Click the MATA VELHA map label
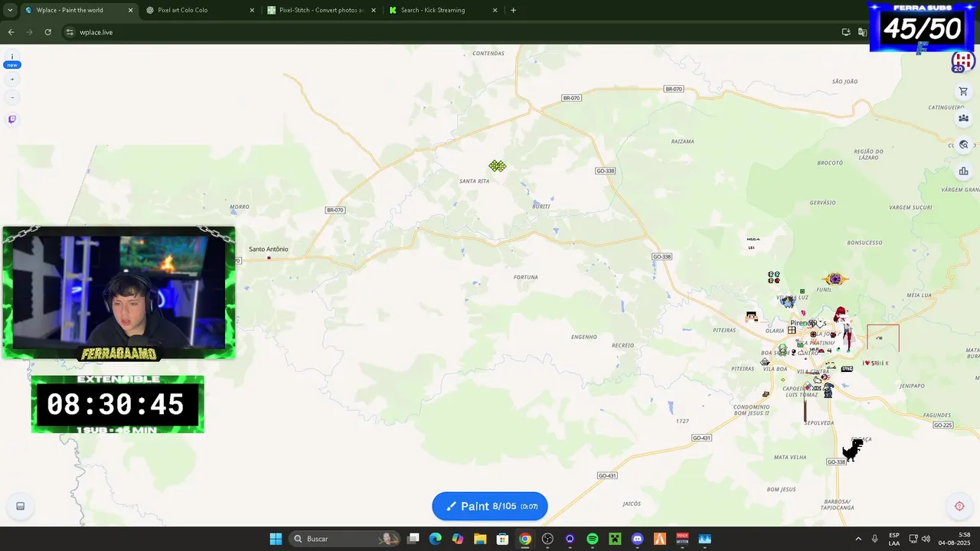The image size is (980, 551). pyautogui.click(x=790, y=458)
